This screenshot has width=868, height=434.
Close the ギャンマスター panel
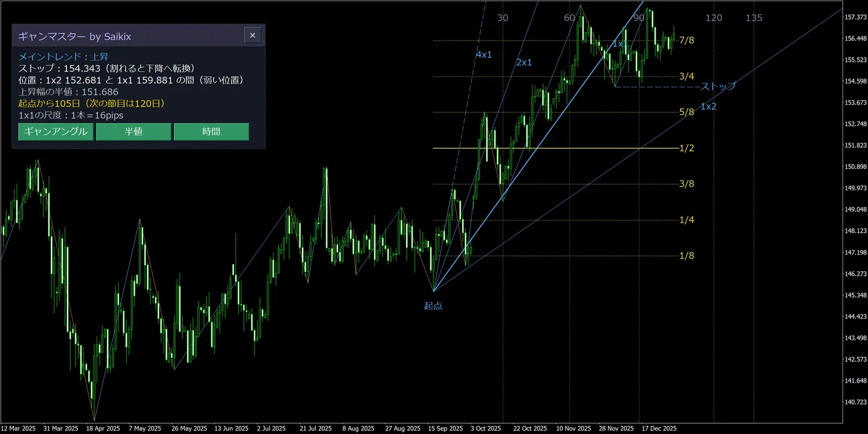pos(252,36)
